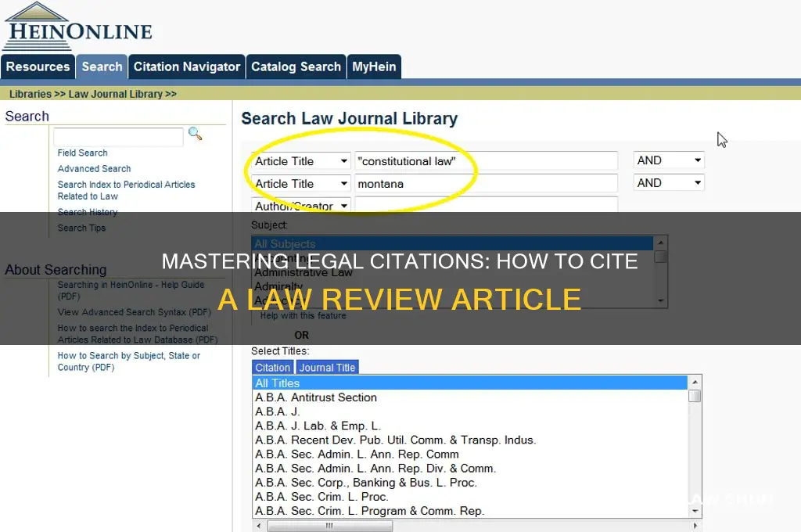This screenshot has height=532, width=801.
Task: Click titles list scroll left arrow
Action: pos(258,526)
